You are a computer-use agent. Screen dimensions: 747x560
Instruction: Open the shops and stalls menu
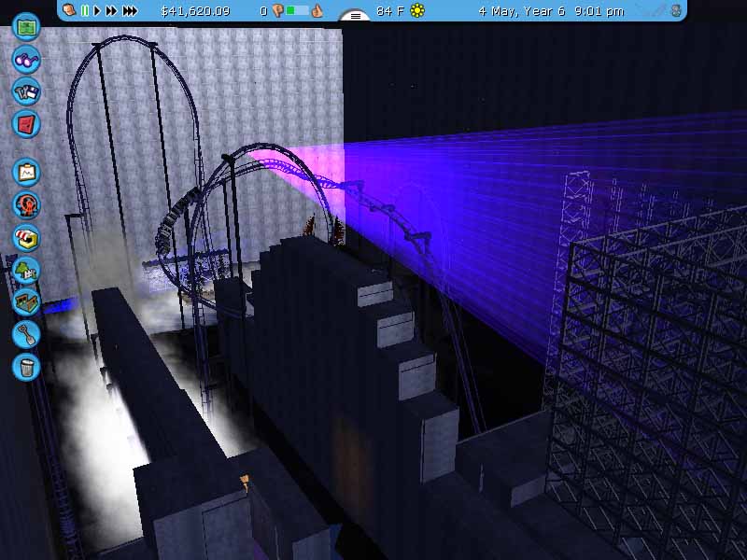click(26, 238)
